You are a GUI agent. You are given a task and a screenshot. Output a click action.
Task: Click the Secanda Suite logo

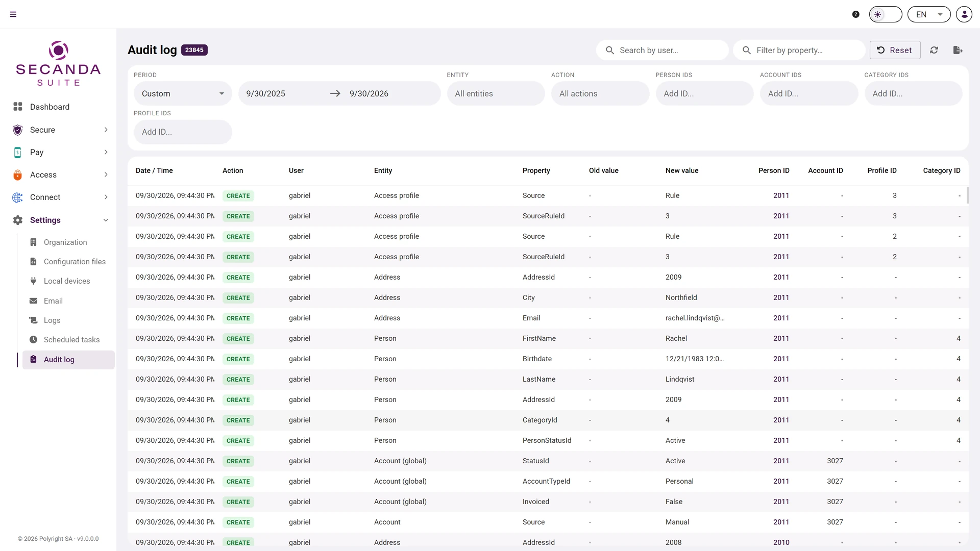click(x=58, y=63)
